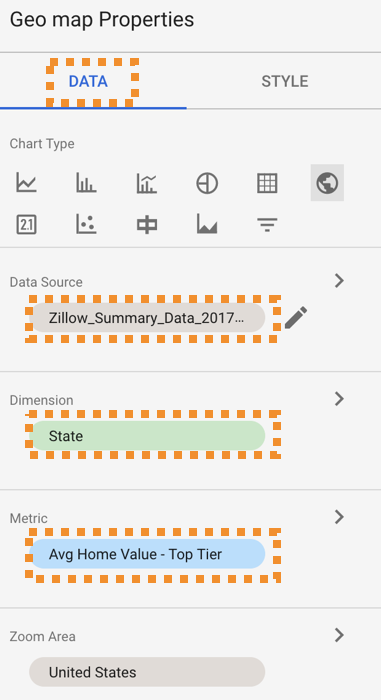Select the pie chart type icon
The image size is (382, 700).
207,183
